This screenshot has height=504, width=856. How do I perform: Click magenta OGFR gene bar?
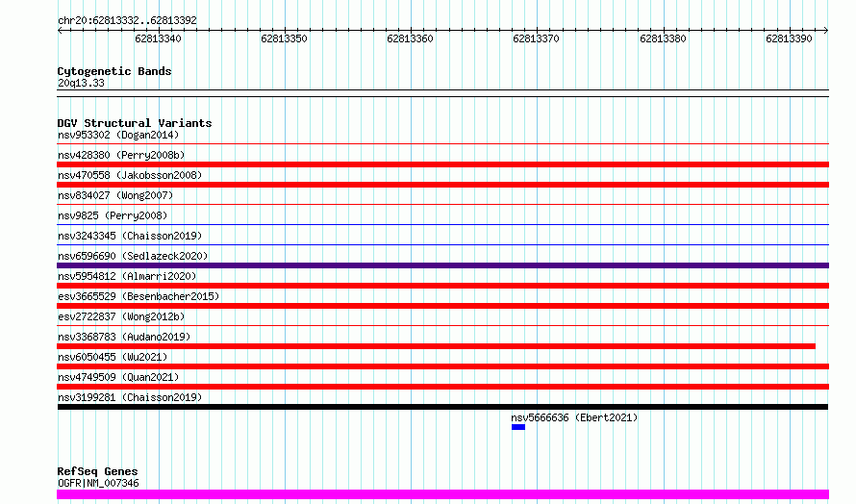point(442,494)
